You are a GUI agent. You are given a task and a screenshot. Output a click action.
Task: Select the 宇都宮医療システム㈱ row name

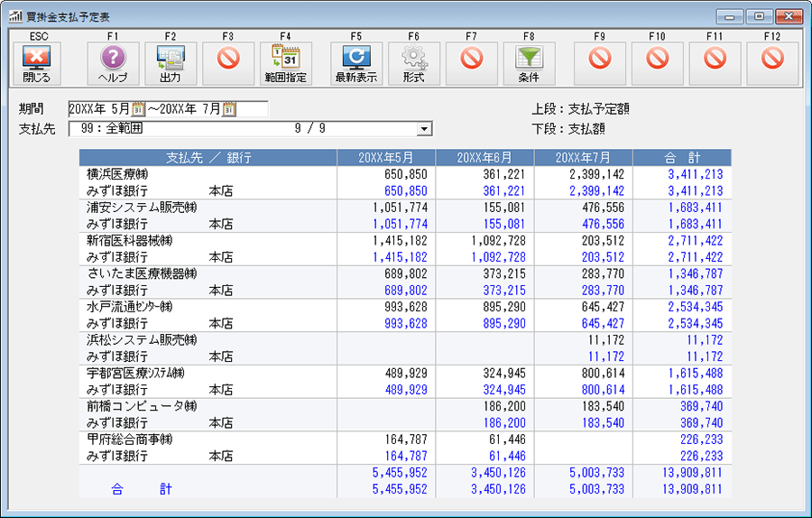135,374
